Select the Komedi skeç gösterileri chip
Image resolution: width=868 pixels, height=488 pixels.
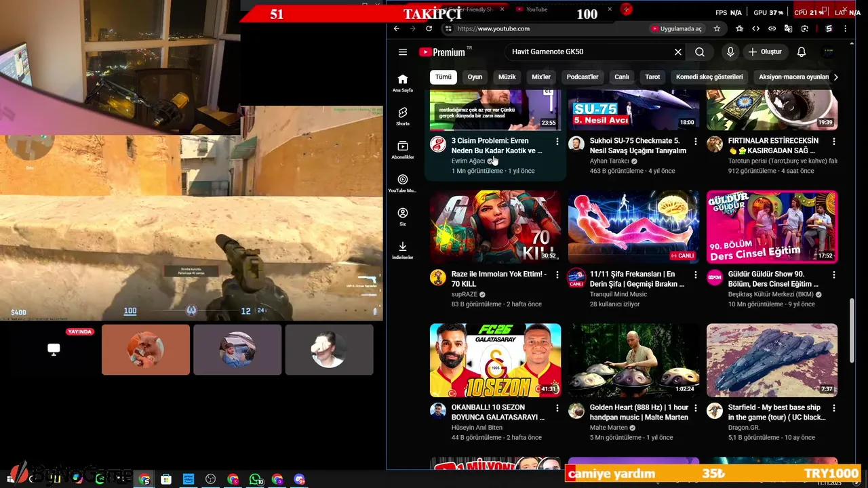tap(709, 77)
